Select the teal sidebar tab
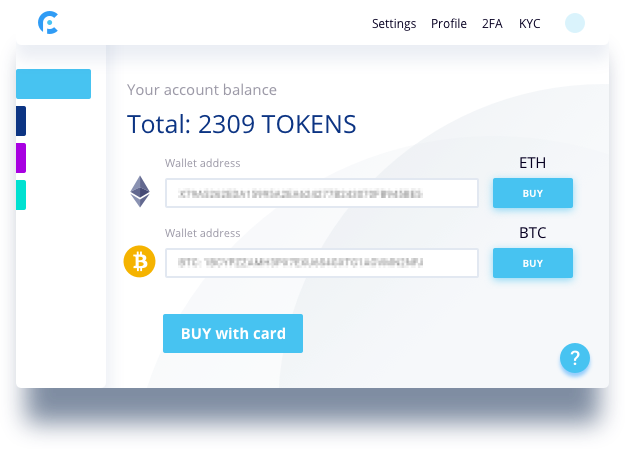 [x=21, y=195]
